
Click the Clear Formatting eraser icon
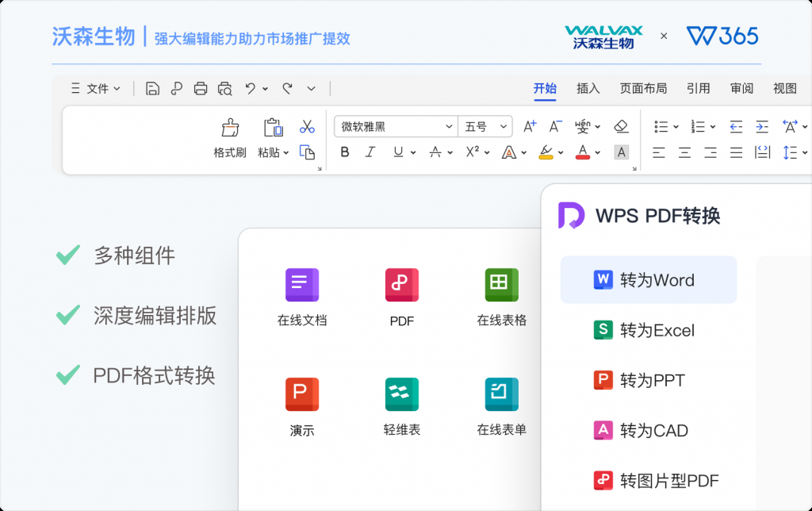tap(621, 126)
